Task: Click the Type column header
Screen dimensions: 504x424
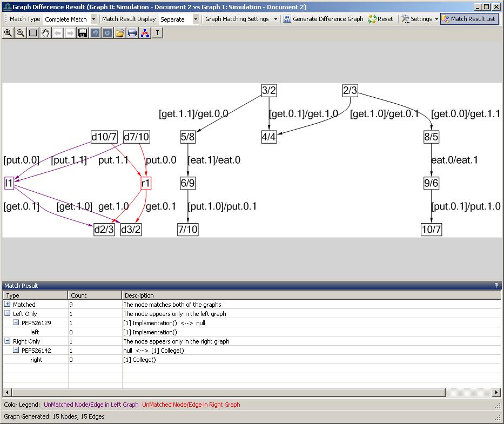Action: click(x=35, y=295)
